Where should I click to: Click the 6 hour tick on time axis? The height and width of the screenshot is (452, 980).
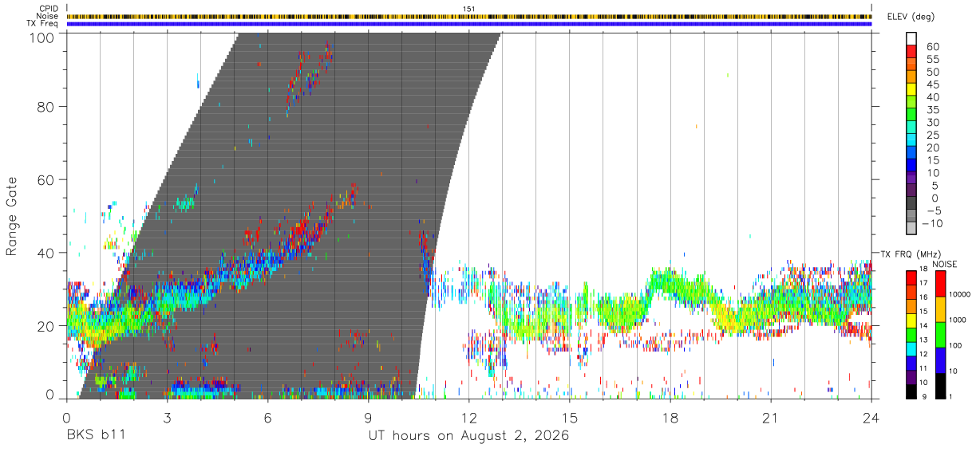click(x=267, y=417)
